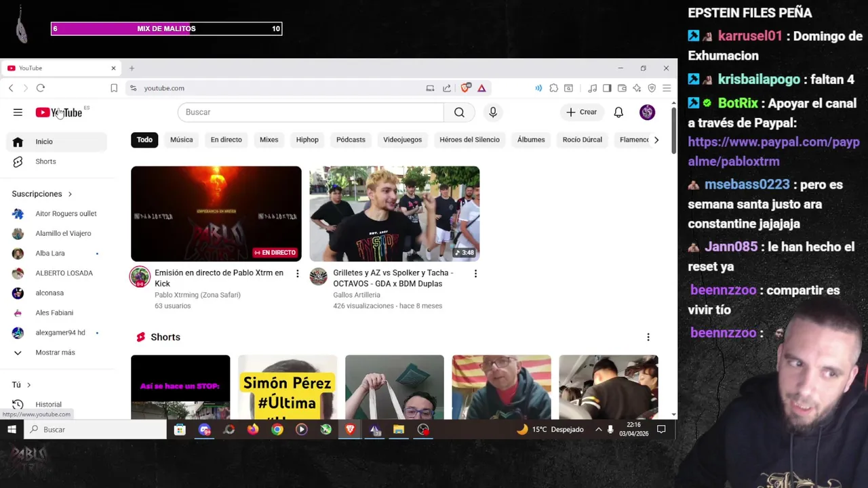Screen dimensions: 868x488
Task: Select the Videojuegos filter chip
Action: pyautogui.click(x=402, y=140)
